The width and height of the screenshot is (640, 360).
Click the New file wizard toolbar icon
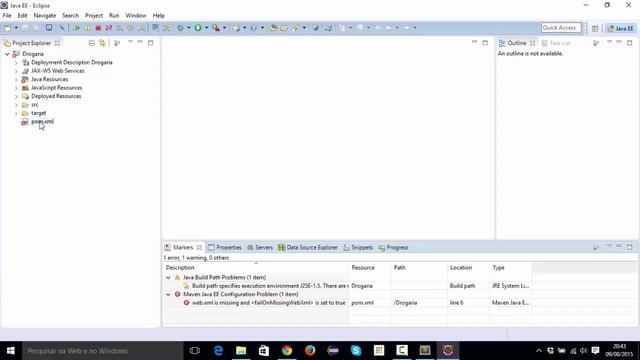coord(7,28)
